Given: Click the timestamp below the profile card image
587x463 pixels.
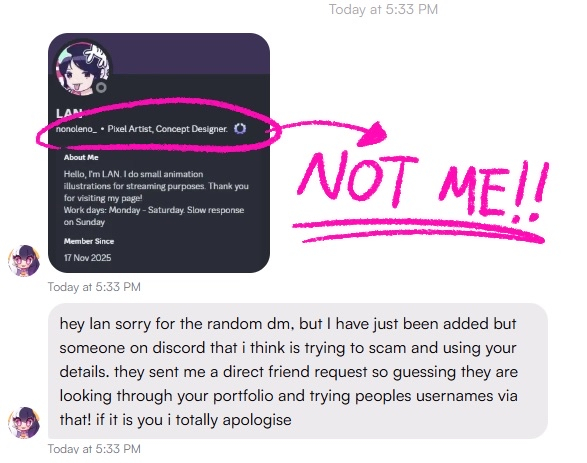Looking at the screenshot, I should 94,287.
